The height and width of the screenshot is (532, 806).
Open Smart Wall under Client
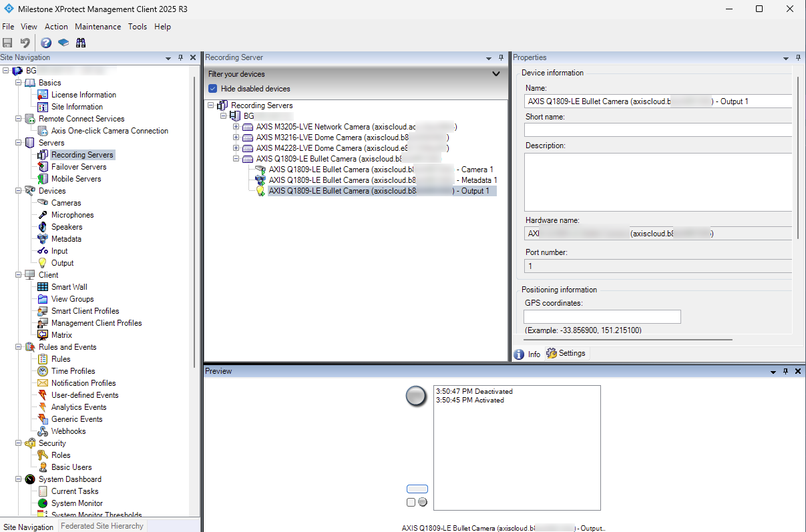point(69,287)
